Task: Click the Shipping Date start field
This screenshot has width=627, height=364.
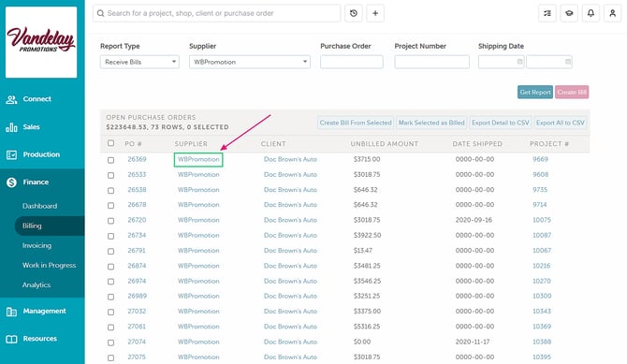Action: pyautogui.click(x=501, y=62)
